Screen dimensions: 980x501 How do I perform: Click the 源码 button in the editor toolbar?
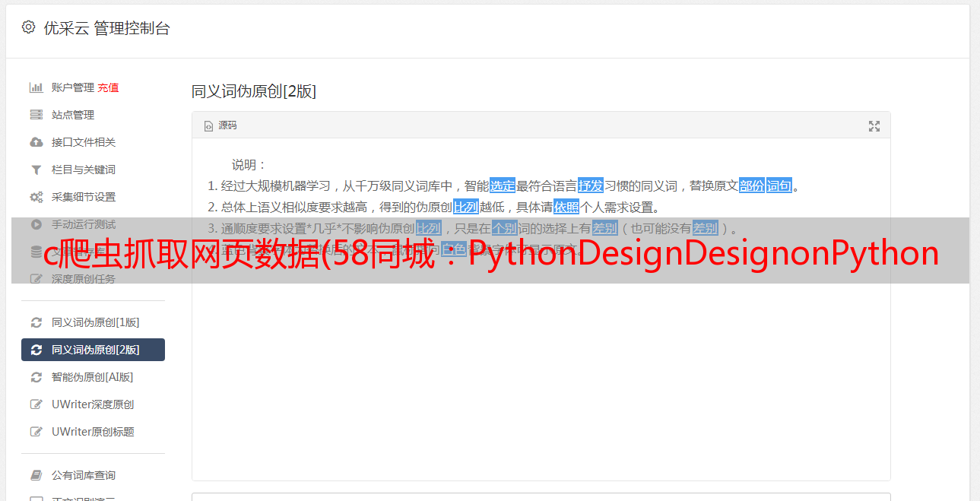click(220, 125)
